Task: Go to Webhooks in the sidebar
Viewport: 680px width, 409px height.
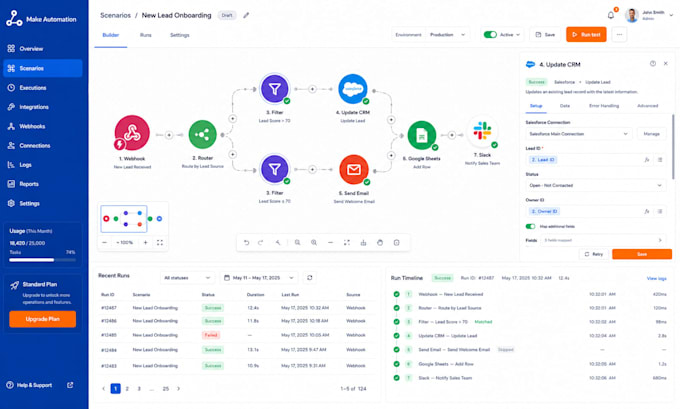Action: [42, 126]
